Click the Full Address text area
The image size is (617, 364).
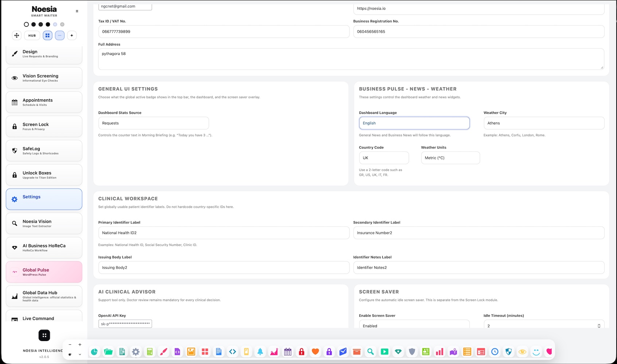[x=351, y=59]
